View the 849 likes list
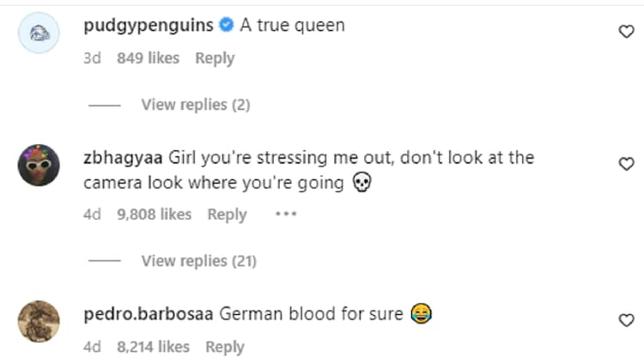Screen dimensions: 644x358 point(146,58)
